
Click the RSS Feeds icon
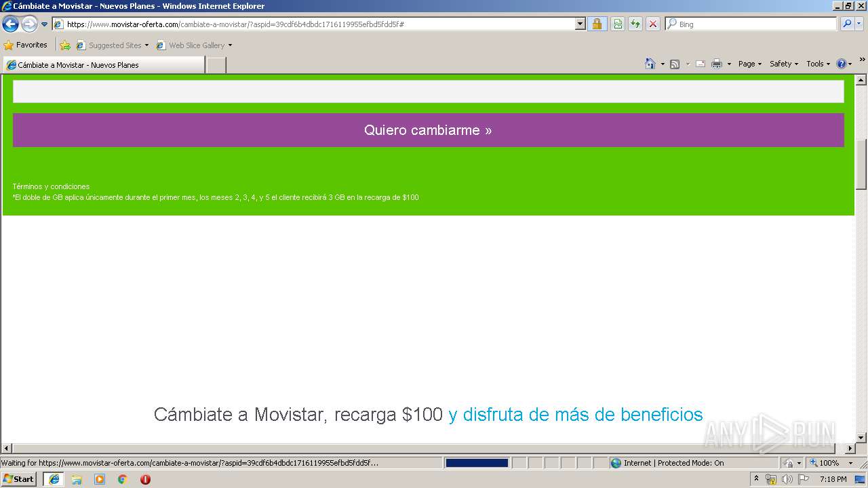click(x=675, y=64)
